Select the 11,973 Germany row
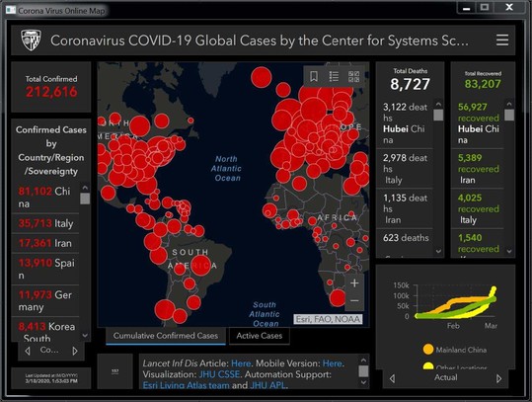532x402 pixels. click(x=45, y=301)
